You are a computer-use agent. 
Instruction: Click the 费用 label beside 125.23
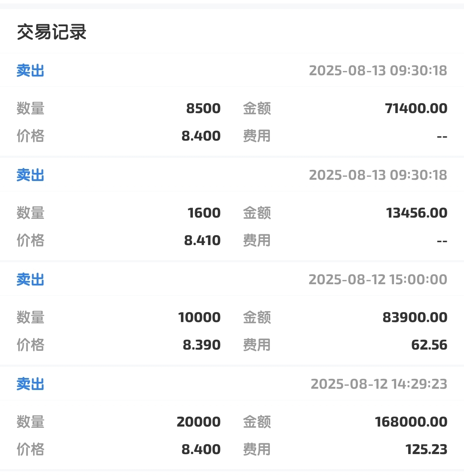coord(257,450)
